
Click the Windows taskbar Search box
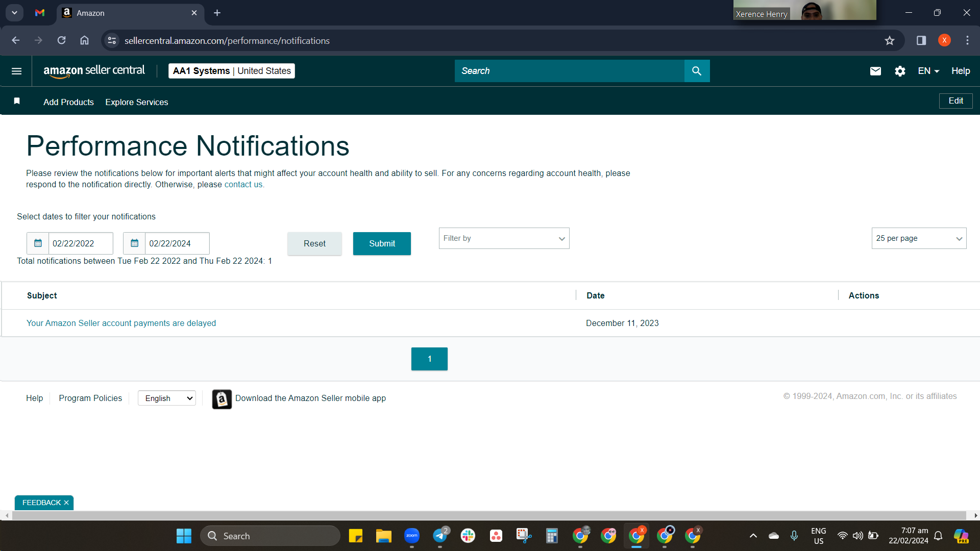pyautogui.click(x=270, y=536)
